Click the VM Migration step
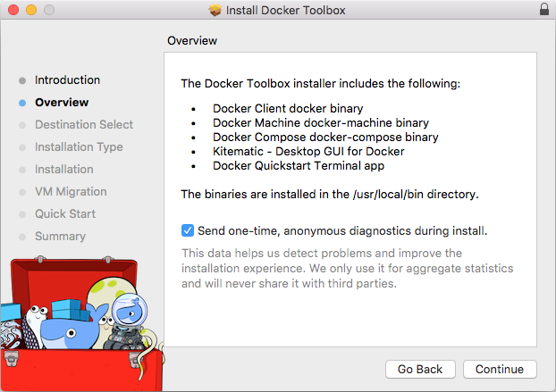Image resolution: width=556 pixels, height=392 pixels. pyautogui.click(x=71, y=191)
